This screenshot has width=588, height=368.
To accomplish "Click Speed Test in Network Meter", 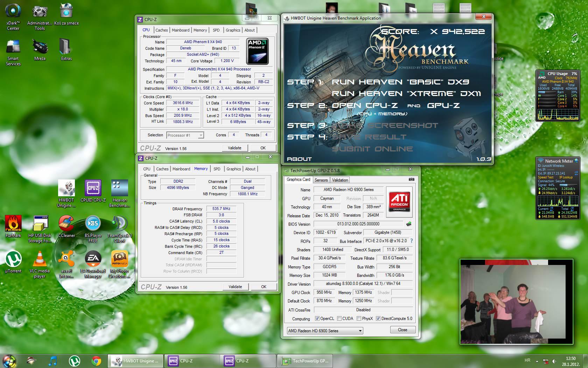I will click(546, 177).
